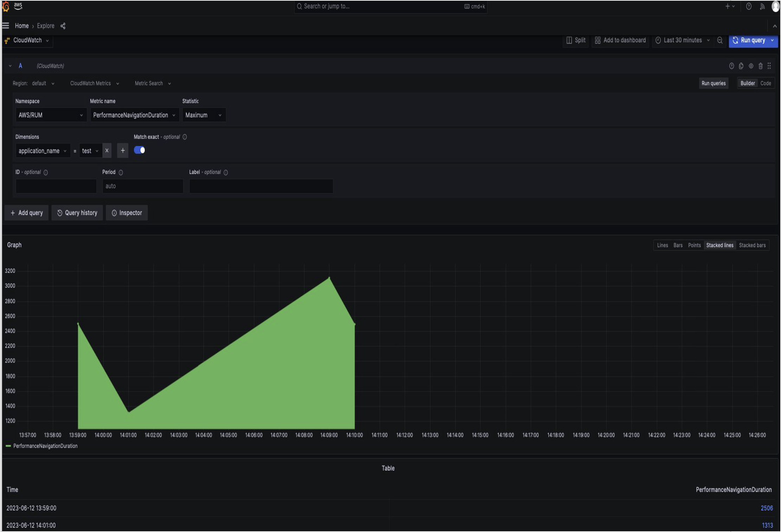Screen dimensions: 781x532
Task: Open the Statistic dropdown showing Maximum
Action: click(204, 115)
